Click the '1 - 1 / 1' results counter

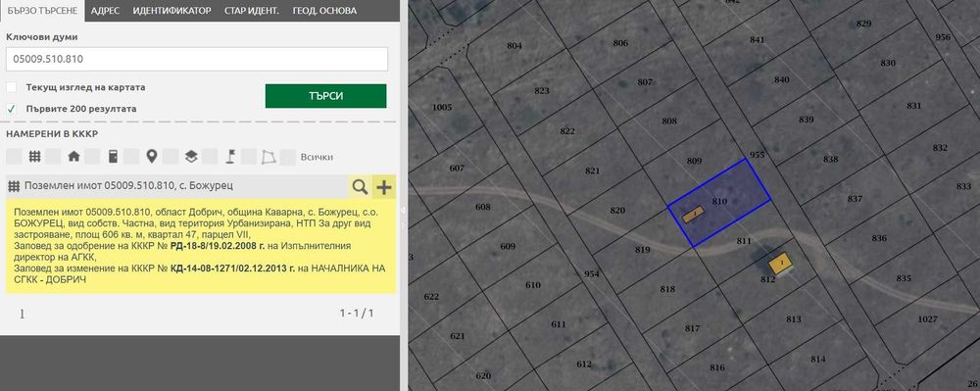pyautogui.click(x=357, y=313)
